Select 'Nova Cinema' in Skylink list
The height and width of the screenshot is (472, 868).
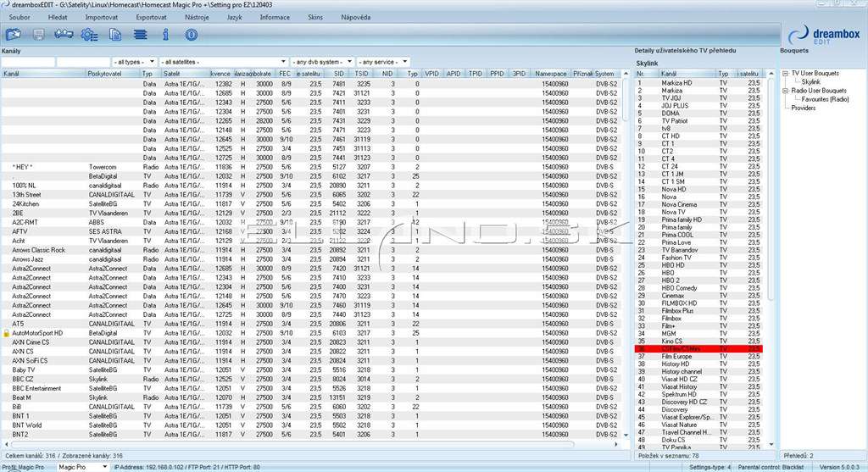click(x=698, y=204)
